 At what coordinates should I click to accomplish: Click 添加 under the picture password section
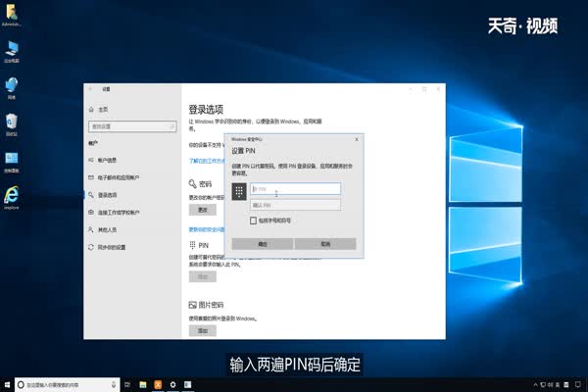203,331
